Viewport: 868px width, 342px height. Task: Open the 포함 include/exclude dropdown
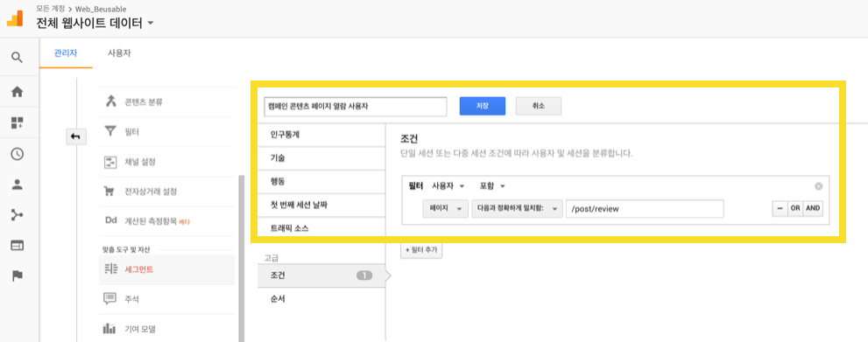[492, 185]
